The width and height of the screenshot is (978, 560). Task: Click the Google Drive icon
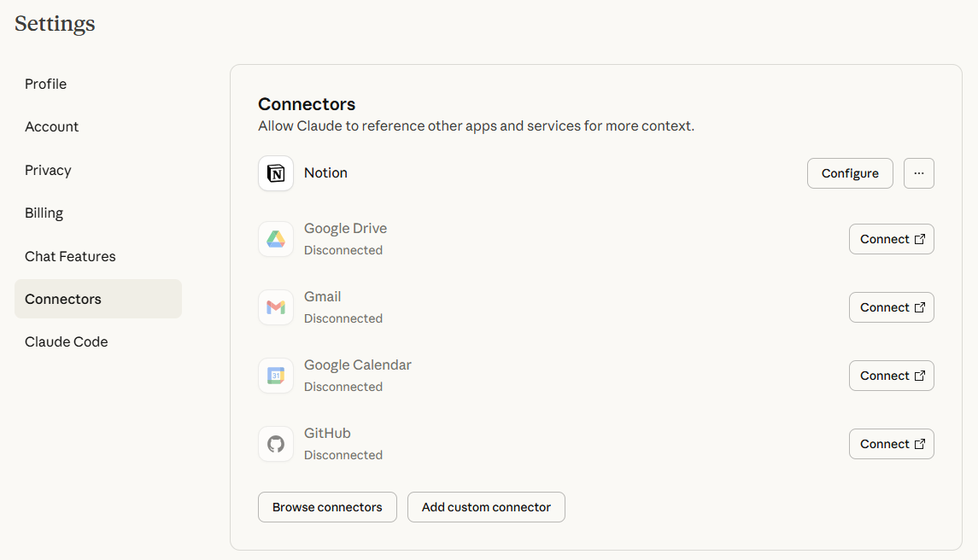coord(276,239)
